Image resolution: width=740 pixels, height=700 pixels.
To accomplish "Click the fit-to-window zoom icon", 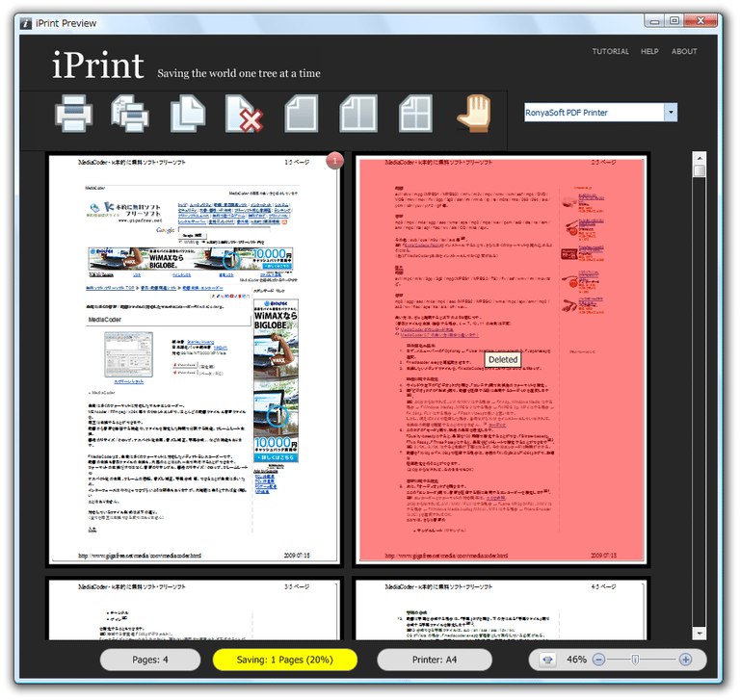I will point(547,660).
